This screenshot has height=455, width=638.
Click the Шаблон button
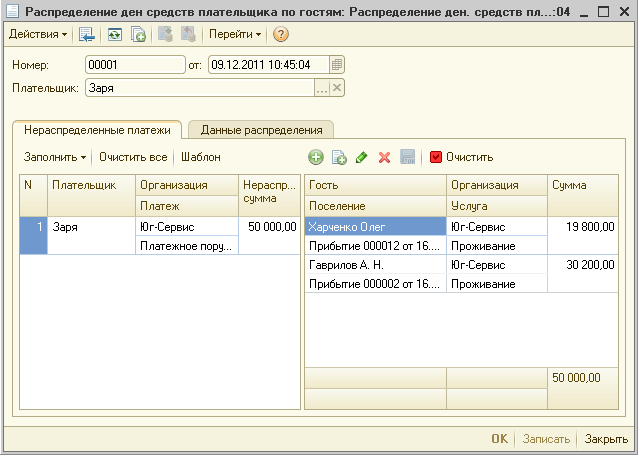click(201, 157)
